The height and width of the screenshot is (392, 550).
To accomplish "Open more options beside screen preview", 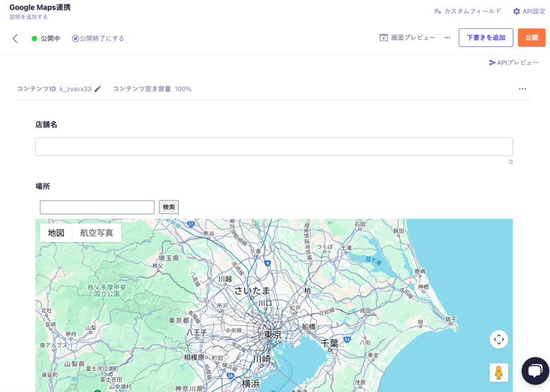I will (x=447, y=38).
